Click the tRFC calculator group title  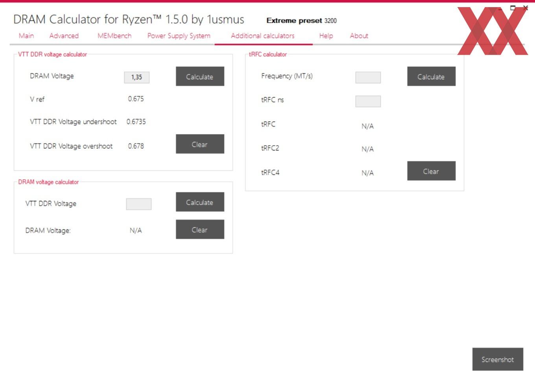coord(268,54)
